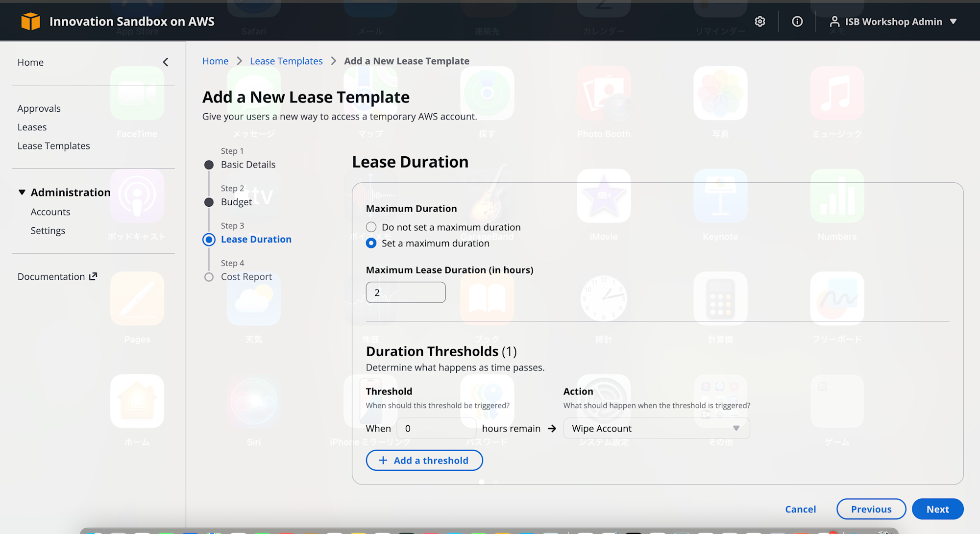Click the info circle icon in header

[x=797, y=21]
